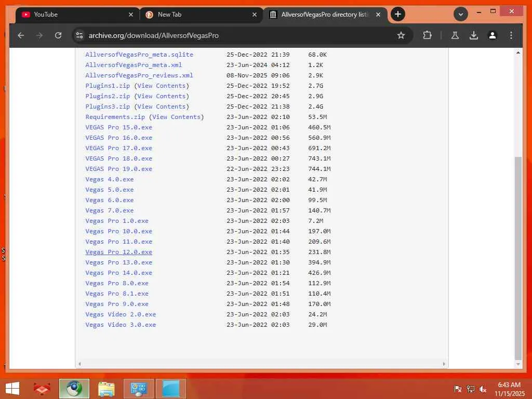Viewport: 532px width, 399px height.
Task: Open a new tab with plus button
Action: pos(397,14)
